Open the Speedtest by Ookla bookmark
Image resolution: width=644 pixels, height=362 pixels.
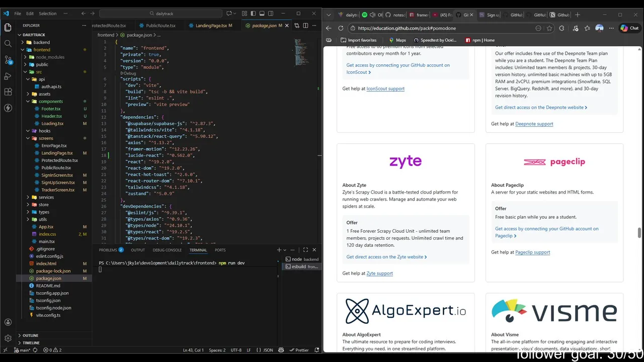click(435, 40)
